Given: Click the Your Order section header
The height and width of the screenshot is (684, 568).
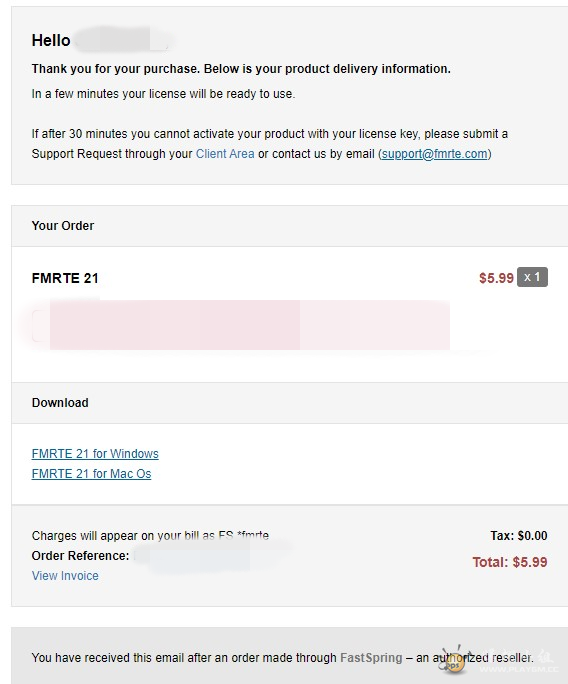Looking at the screenshot, I should tap(63, 226).
